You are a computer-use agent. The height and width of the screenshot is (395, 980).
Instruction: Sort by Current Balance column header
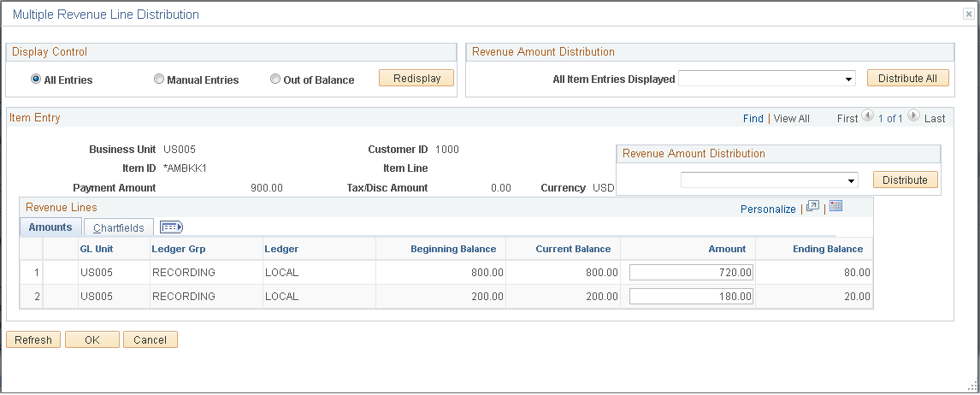coord(573,249)
